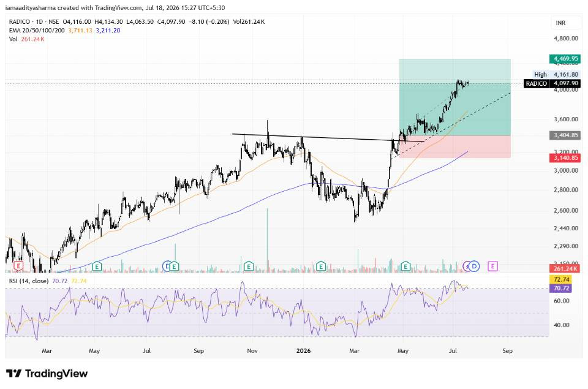Click purple split marker beside July 2026 D
The height and width of the screenshot is (389, 588).
tap(467, 266)
